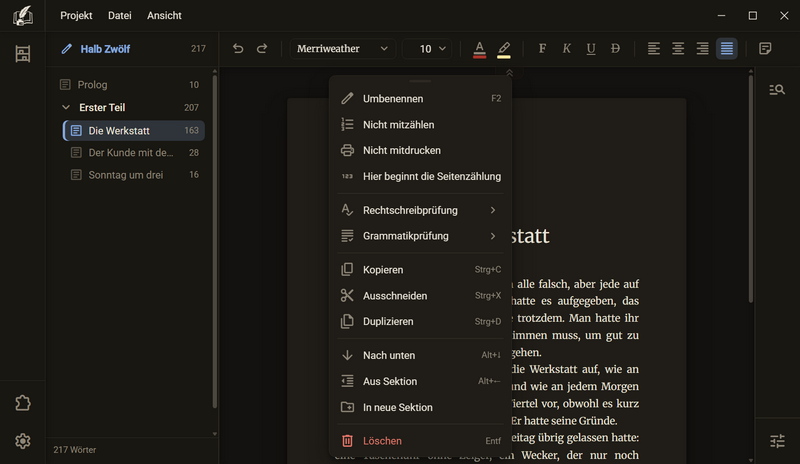This screenshot has width=800, height=464.
Task: Open the Datei menu
Action: [119, 16]
